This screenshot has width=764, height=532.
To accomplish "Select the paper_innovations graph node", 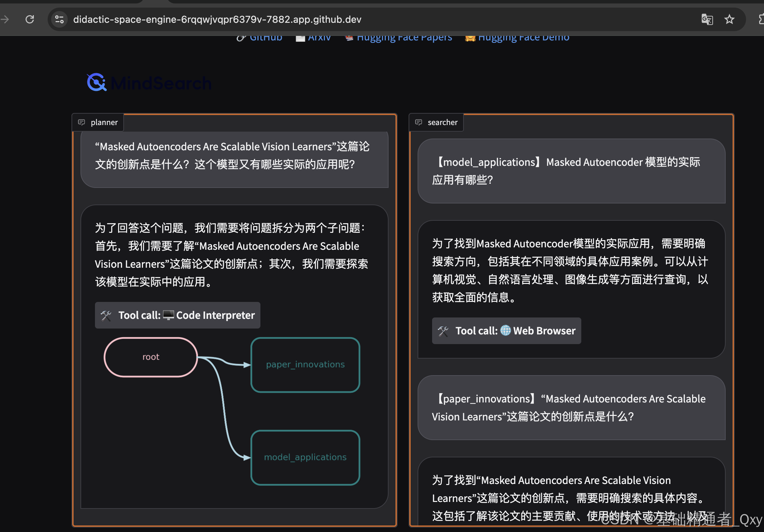I will [305, 365].
